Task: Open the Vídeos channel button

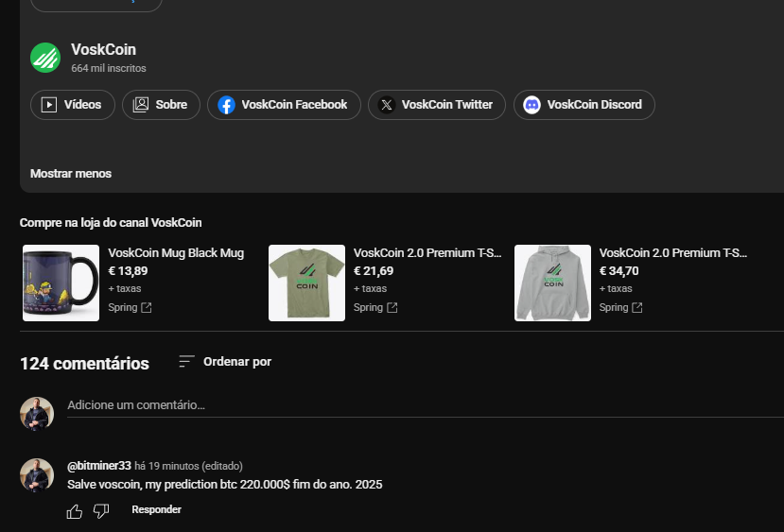Action: [x=73, y=105]
